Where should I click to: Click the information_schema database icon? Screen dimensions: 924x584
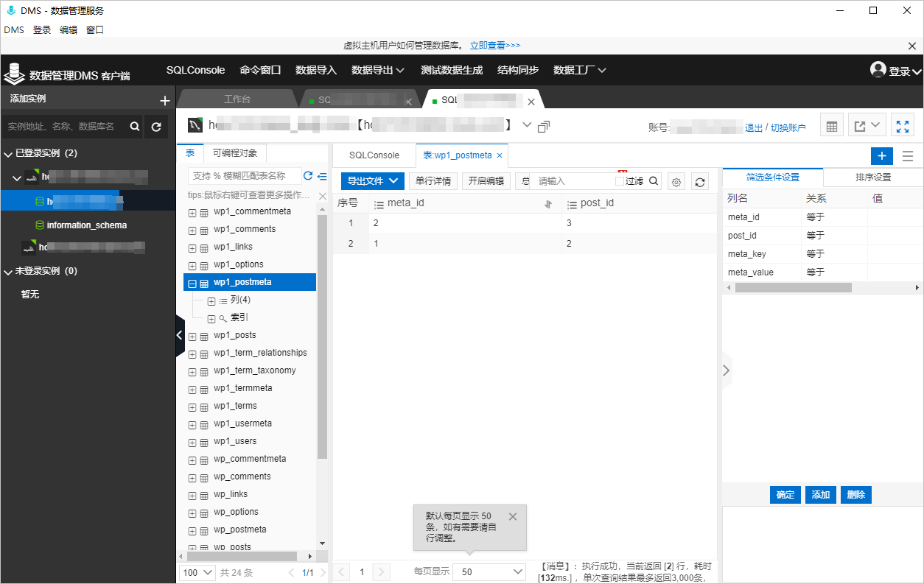click(x=40, y=225)
